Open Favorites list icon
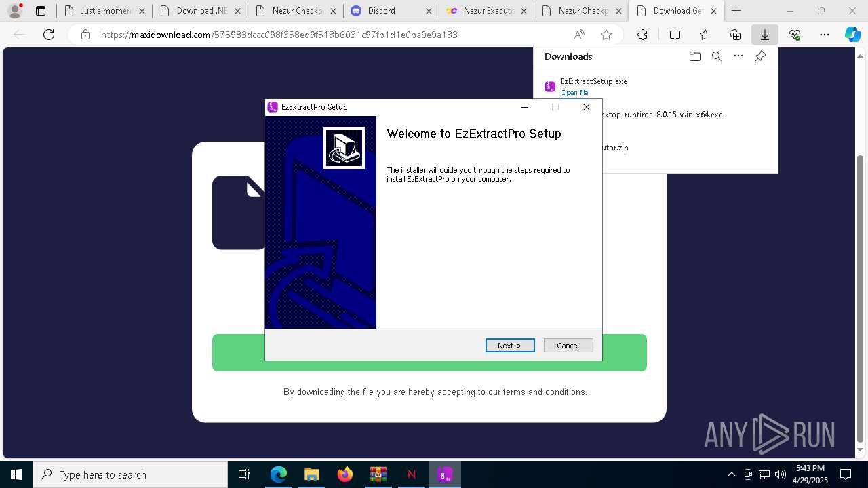868x488 pixels. point(705,35)
